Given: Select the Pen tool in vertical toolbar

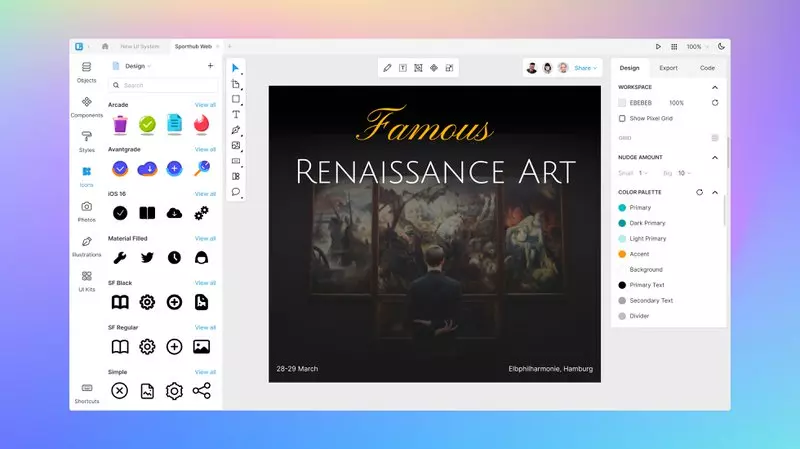Looking at the screenshot, I should point(235,130).
